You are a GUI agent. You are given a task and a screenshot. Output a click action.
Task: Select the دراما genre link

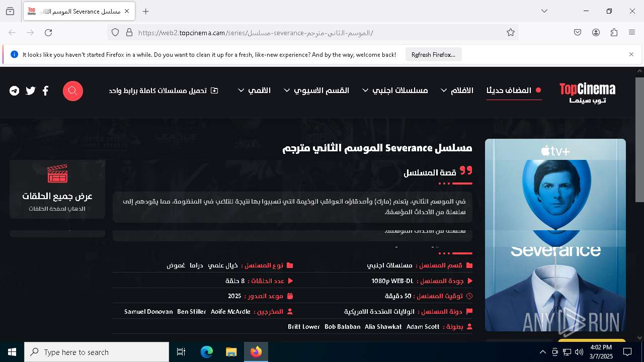click(196, 265)
